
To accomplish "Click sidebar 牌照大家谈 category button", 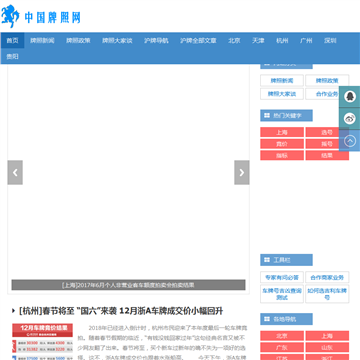I will pyautogui.click(x=282, y=94).
